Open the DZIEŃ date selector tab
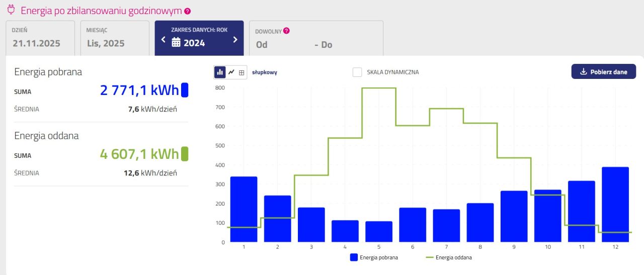 40,38
